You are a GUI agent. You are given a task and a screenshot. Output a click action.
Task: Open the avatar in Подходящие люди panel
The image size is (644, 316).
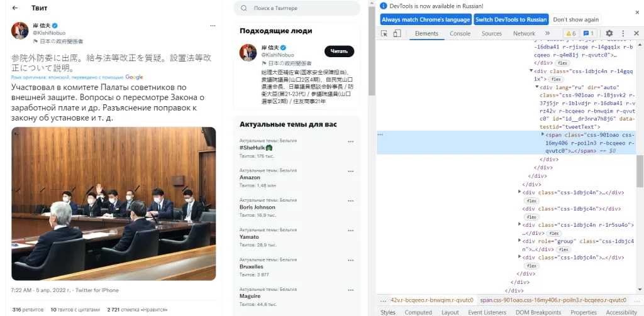click(248, 53)
